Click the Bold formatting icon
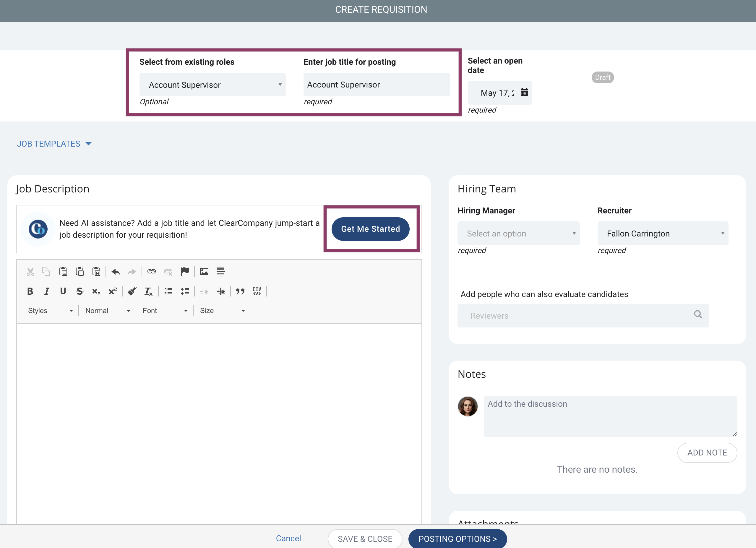Screen dimensions: 756x548 [x=30, y=291]
